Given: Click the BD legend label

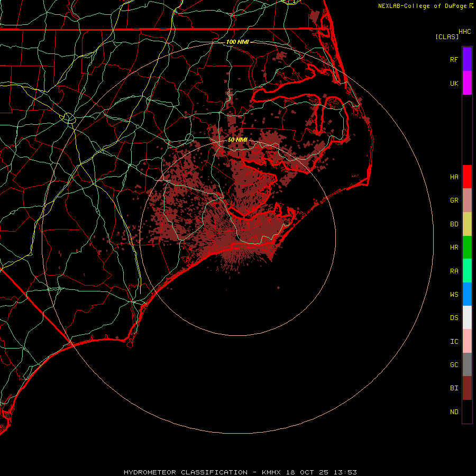Looking at the screenshot, I should (454, 224).
